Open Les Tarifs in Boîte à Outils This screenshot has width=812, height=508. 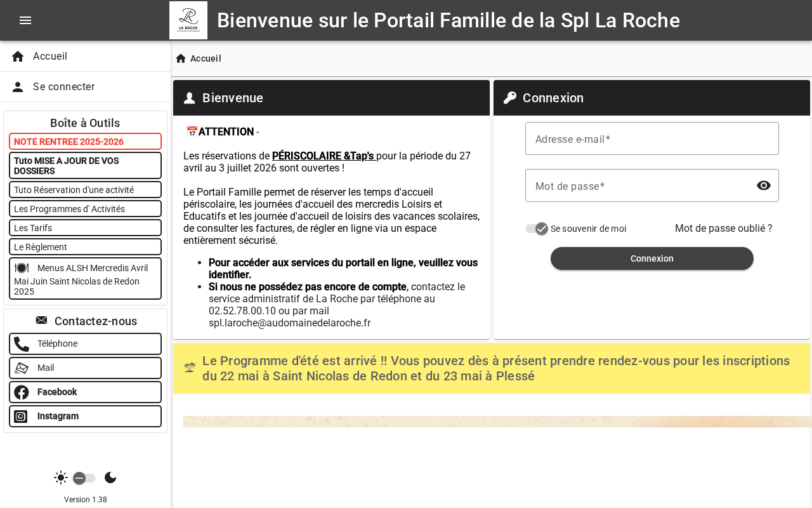[85, 227]
